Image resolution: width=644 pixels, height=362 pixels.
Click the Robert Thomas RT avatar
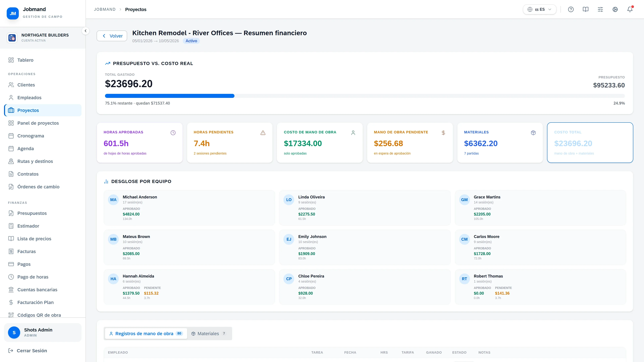(x=464, y=279)
